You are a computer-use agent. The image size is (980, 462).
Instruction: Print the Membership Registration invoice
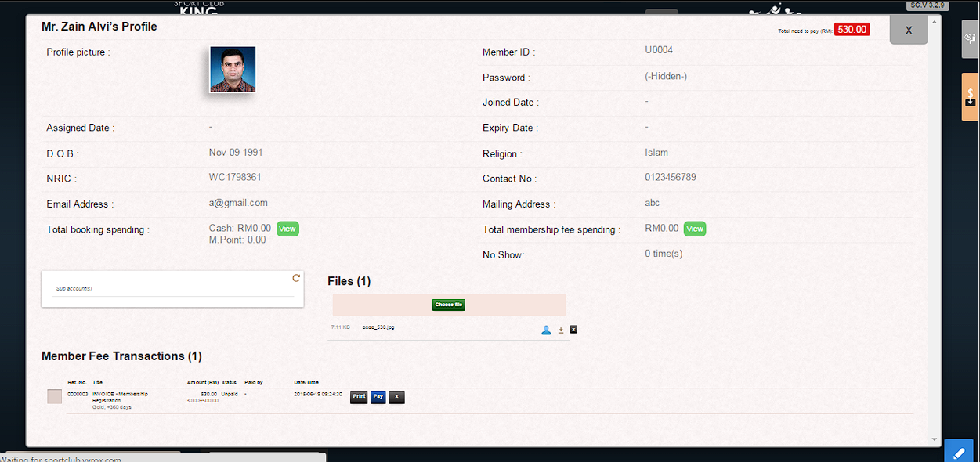click(x=359, y=397)
